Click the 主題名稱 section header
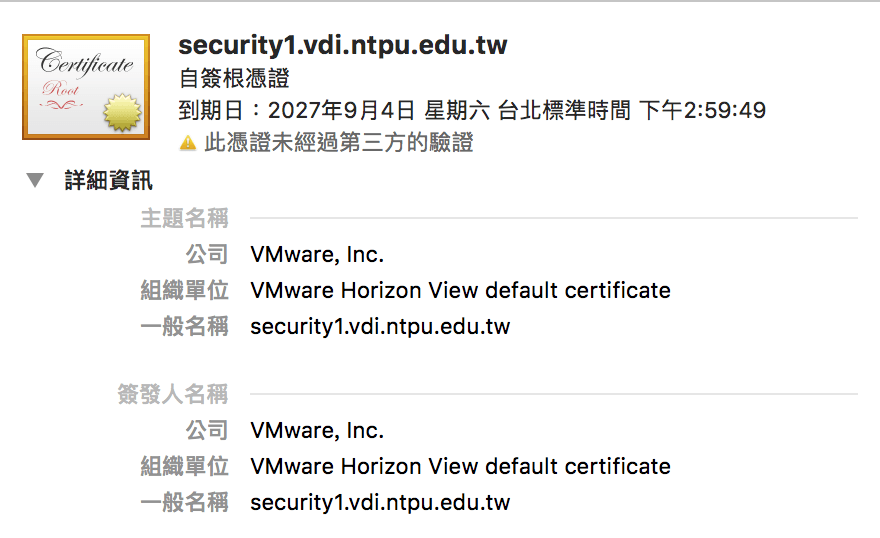 coord(184,218)
